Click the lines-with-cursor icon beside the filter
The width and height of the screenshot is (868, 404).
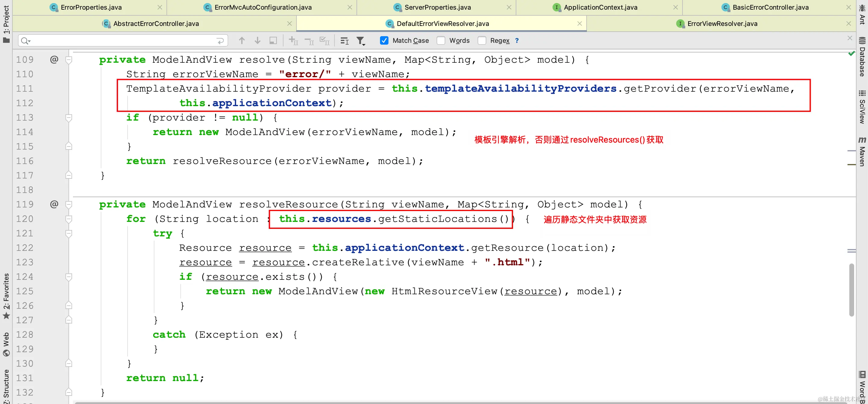point(344,41)
